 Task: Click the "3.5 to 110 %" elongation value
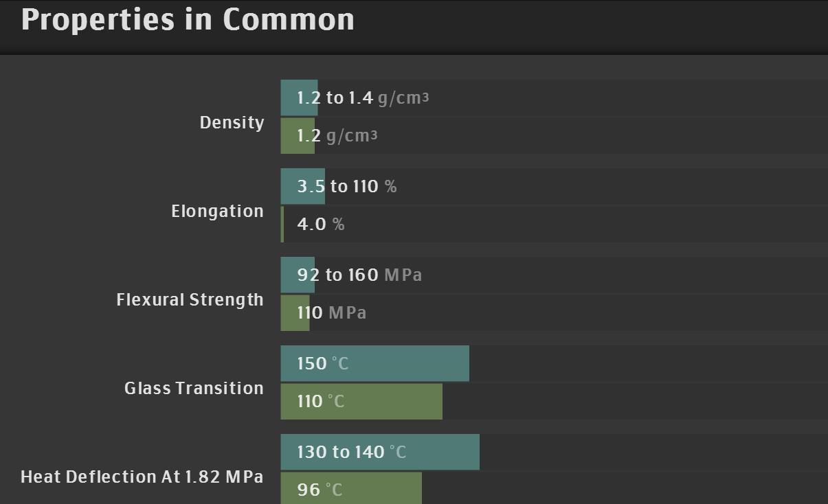tap(346, 187)
